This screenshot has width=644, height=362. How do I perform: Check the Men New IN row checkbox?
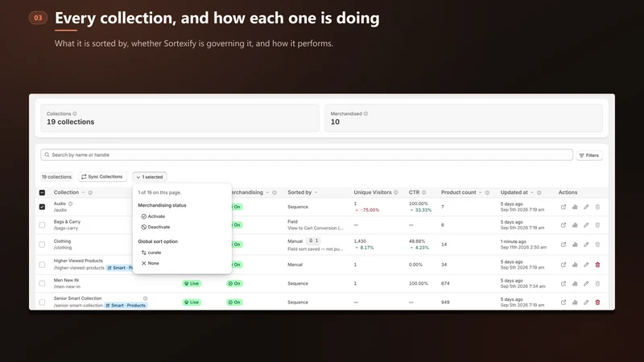pos(42,283)
